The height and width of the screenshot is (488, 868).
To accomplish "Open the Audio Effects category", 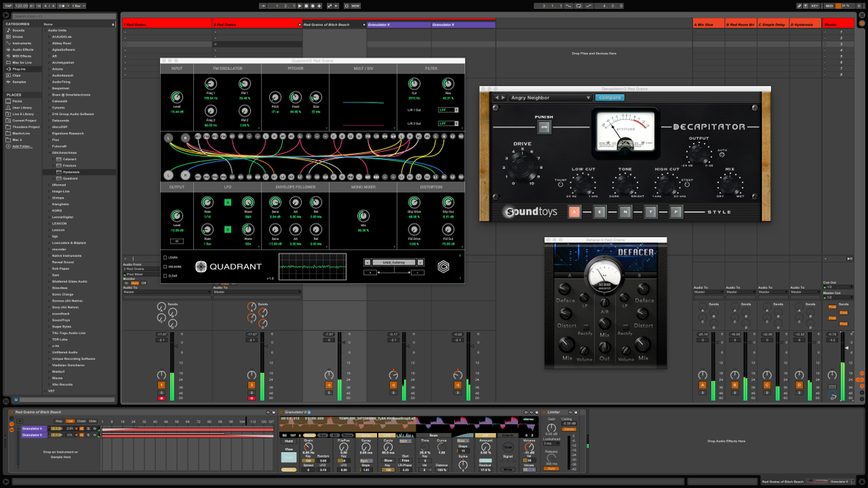I will (22, 49).
